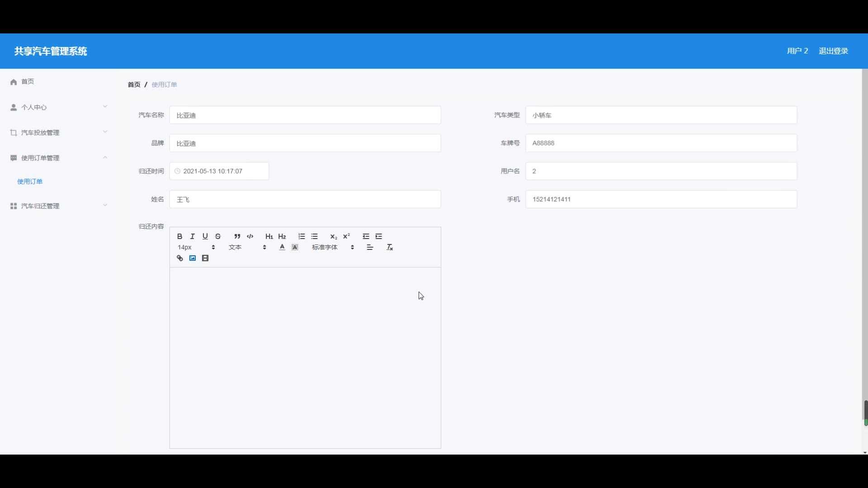Open the 使用订单 submenu item

[30, 181]
